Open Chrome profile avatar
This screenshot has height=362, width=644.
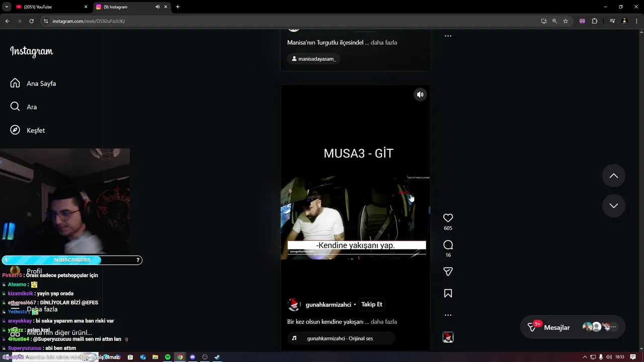point(624,21)
